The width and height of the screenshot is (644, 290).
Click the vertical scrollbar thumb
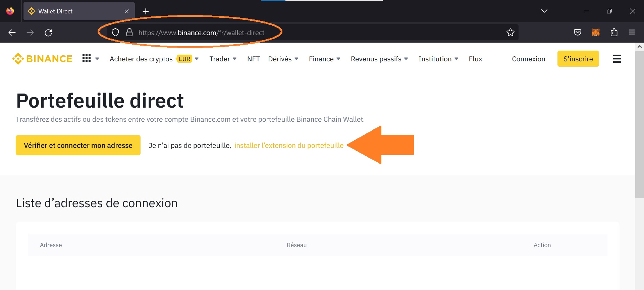(640, 124)
